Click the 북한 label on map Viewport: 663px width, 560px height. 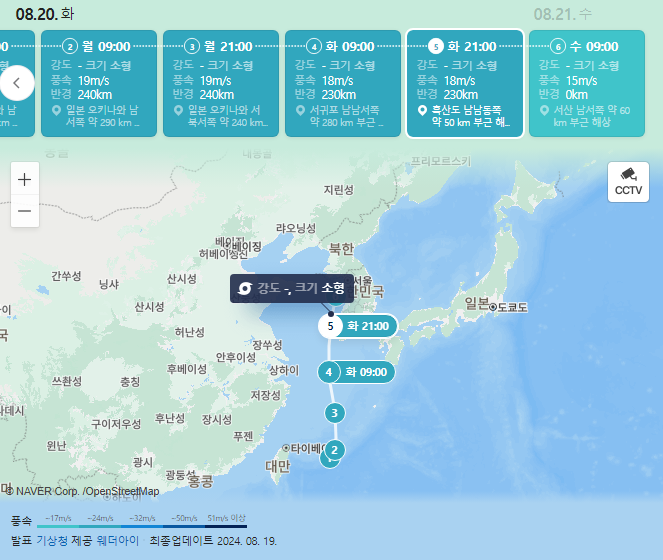click(x=342, y=249)
